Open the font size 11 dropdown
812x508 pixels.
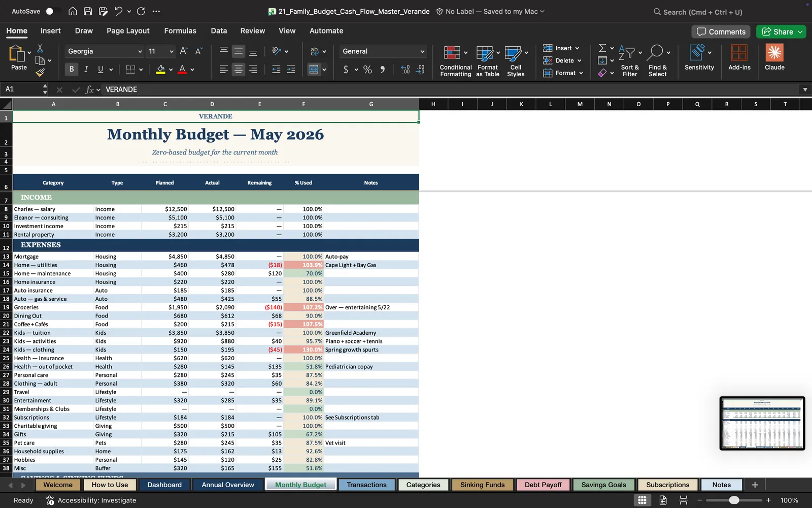click(x=172, y=51)
